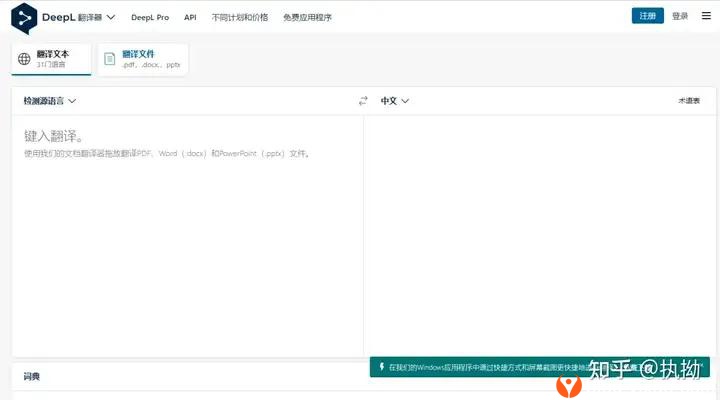Click the document icon for file translation
Image resolution: width=720 pixels, height=400 pixels.
(x=109, y=59)
